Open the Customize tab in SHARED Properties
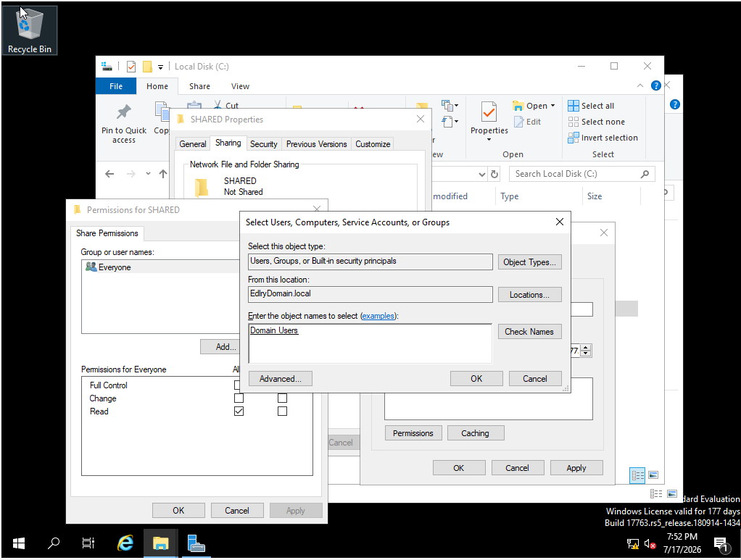The width and height of the screenshot is (741, 560). coord(373,144)
